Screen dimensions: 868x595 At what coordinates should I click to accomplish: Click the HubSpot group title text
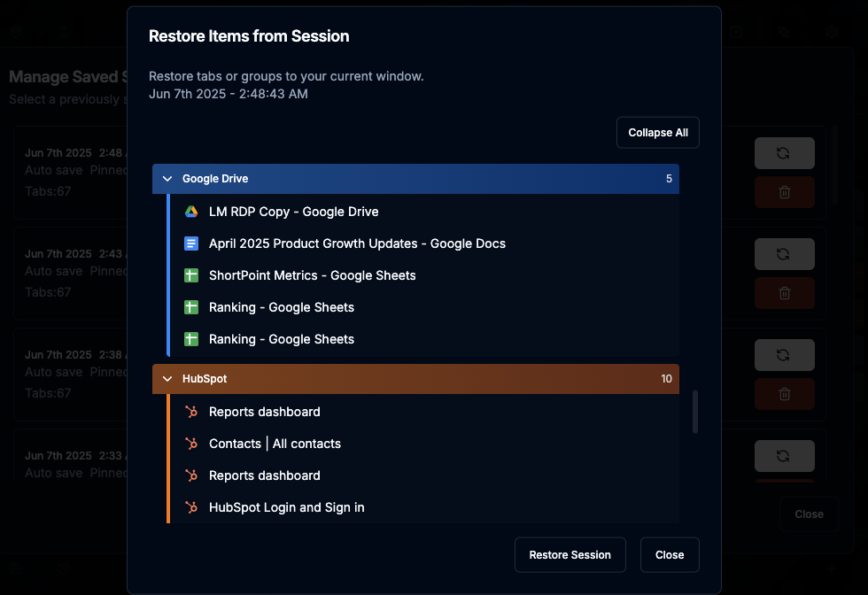coord(205,379)
